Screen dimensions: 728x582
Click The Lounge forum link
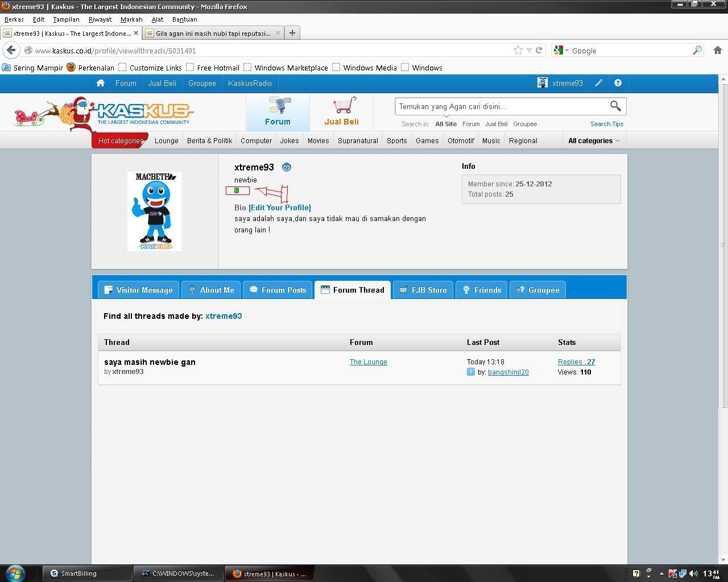(369, 362)
